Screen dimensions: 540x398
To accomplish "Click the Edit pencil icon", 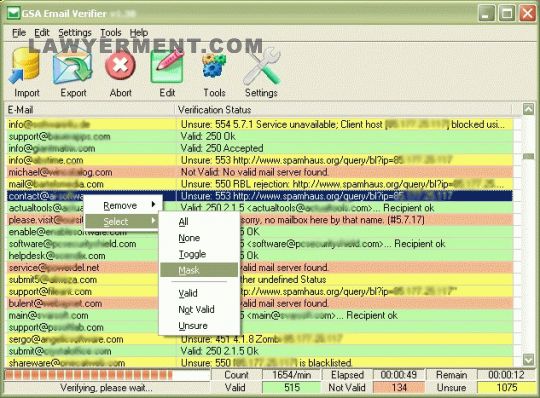I will click(167, 65).
